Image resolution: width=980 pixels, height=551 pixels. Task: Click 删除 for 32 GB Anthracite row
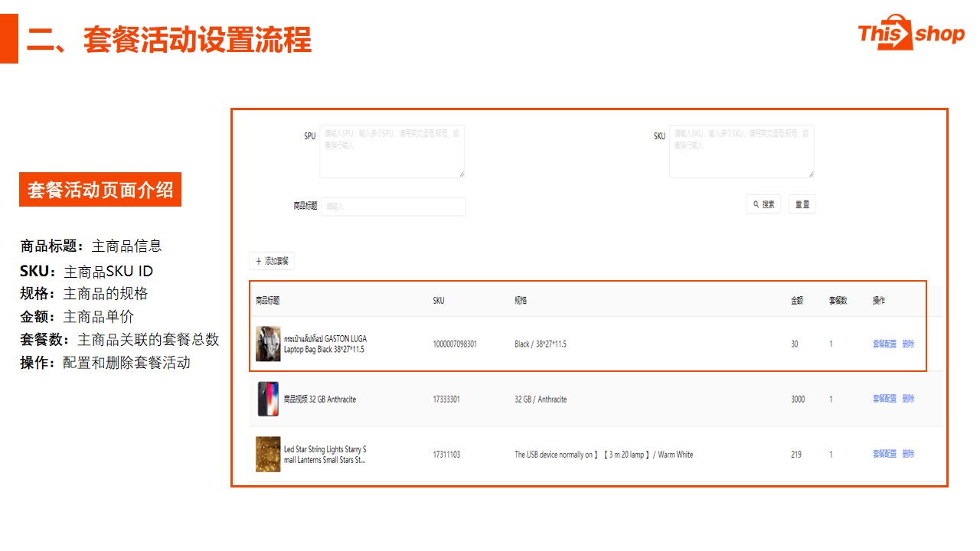908,399
